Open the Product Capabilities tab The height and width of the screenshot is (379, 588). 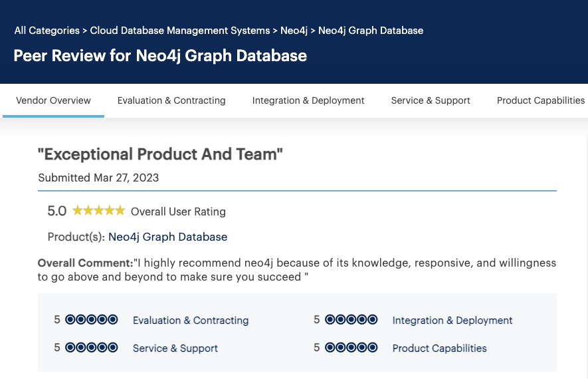(541, 100)
